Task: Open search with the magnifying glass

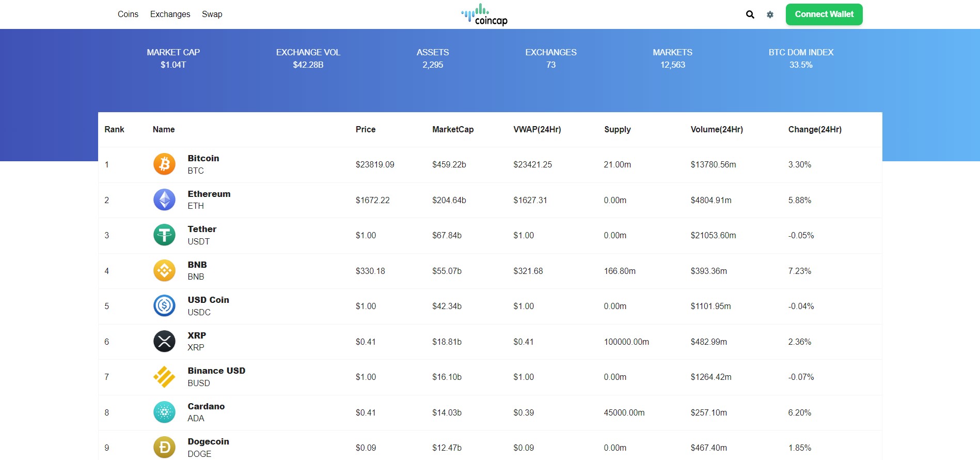Action: 750,14
